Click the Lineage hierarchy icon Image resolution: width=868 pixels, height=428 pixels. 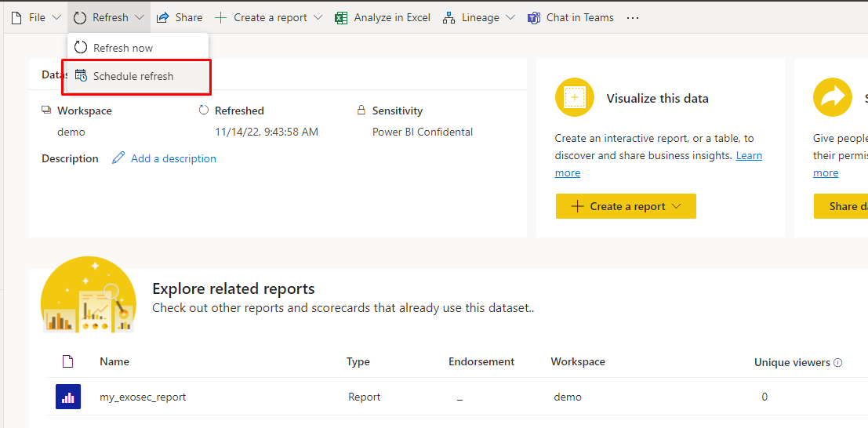[449, 17]
